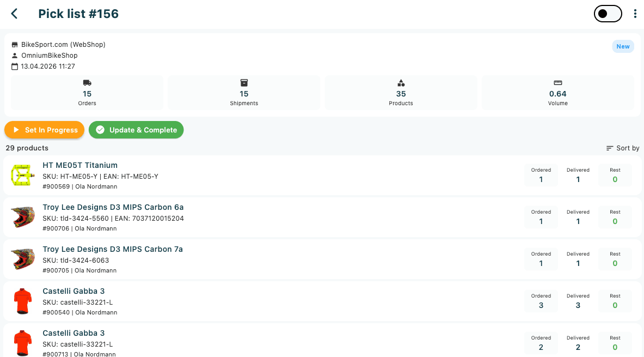Click the shapes icon above Products
This screenshot has width=644, height=357.
(x=401, y=83)
